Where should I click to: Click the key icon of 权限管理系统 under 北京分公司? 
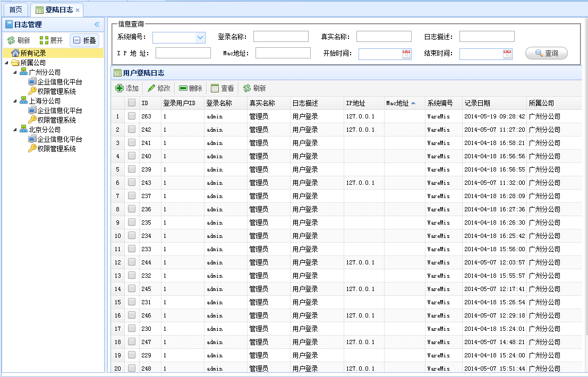(32, 148)
